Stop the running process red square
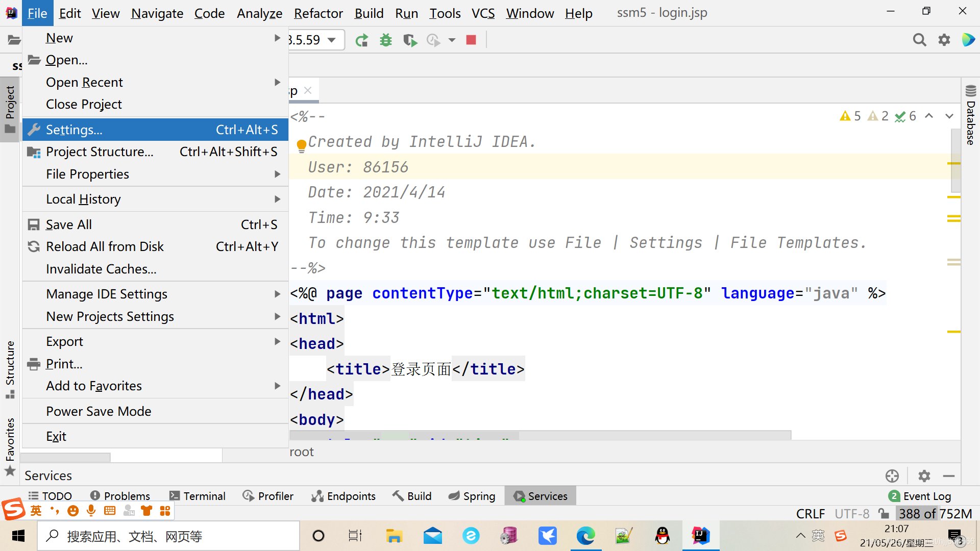This screenshot has height=551, width=980. (x=471, y=40)
